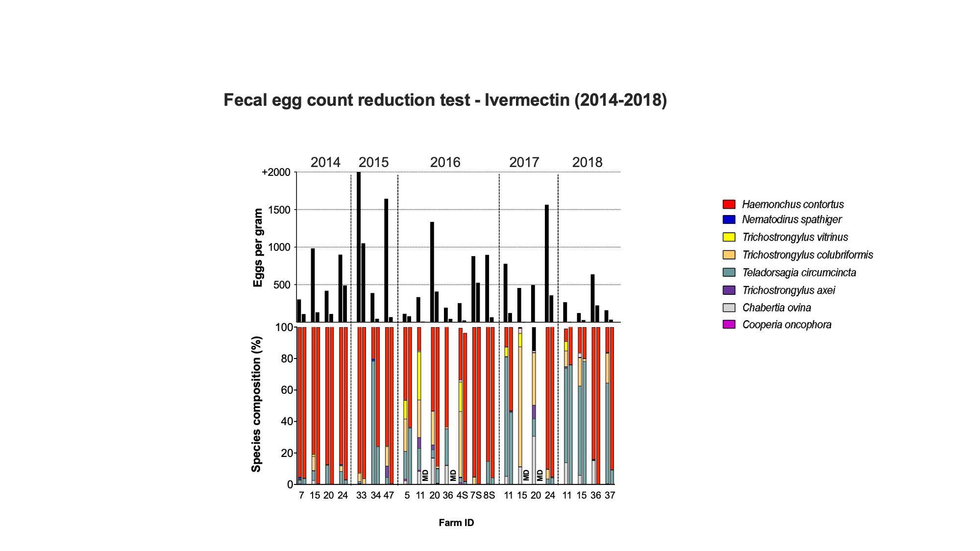The width and height of the screenshot is (980, 551).
Task: Click farm label 4S on x-axis
Action: (462, 495)
